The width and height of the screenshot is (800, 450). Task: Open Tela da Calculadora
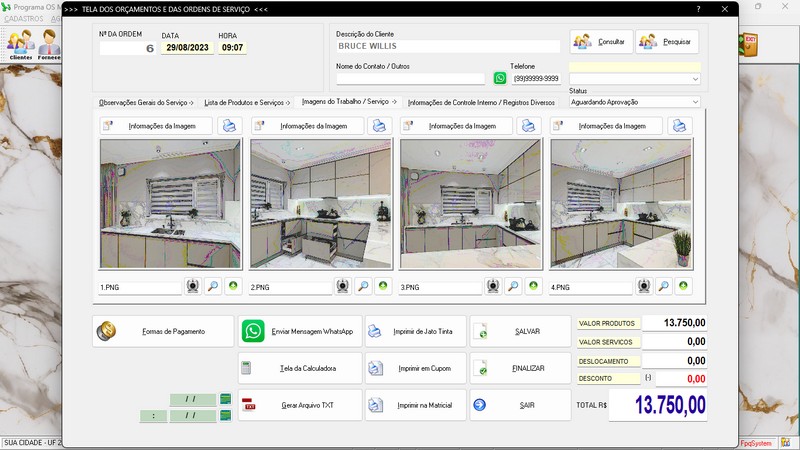pos(300,368)
